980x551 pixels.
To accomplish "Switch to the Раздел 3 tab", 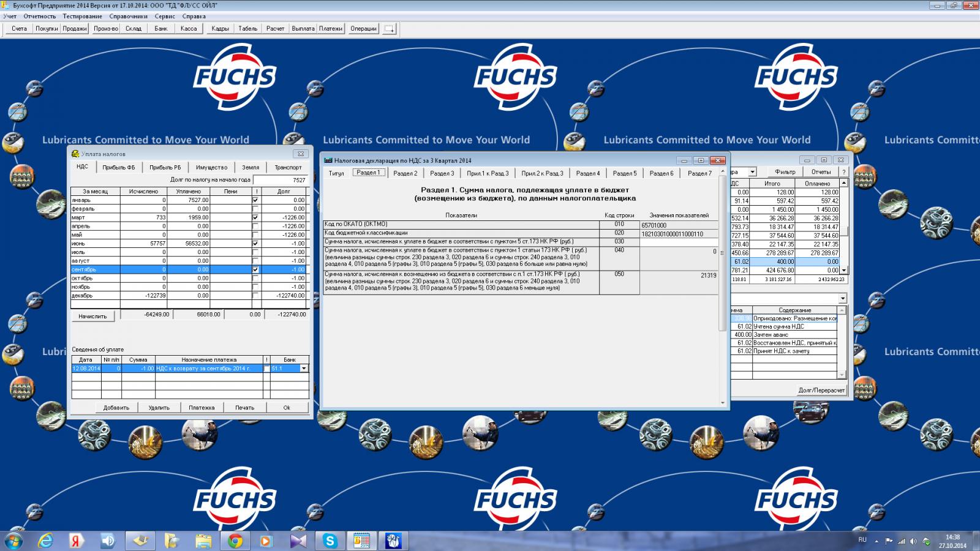I will pos(442,173).
